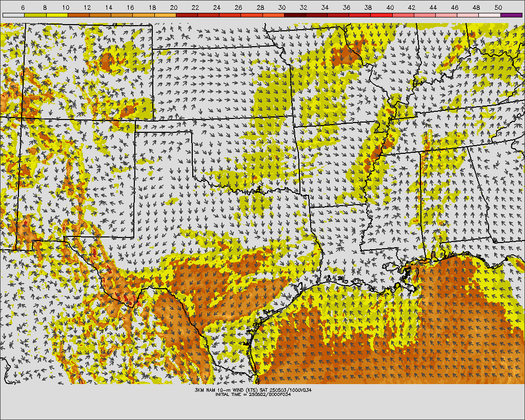Select the 22–24 knots legend swatch
The image size is (525, 420).
208,15
